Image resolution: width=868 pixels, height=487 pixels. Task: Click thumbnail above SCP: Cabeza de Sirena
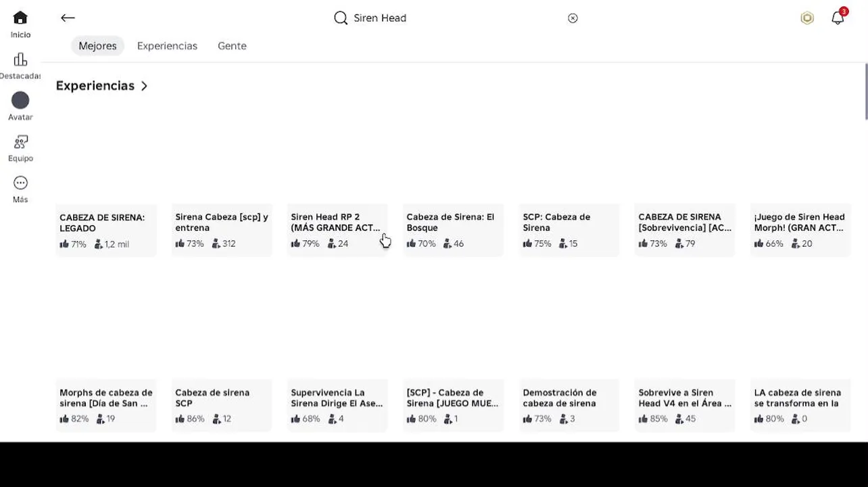tap(569, 154)
